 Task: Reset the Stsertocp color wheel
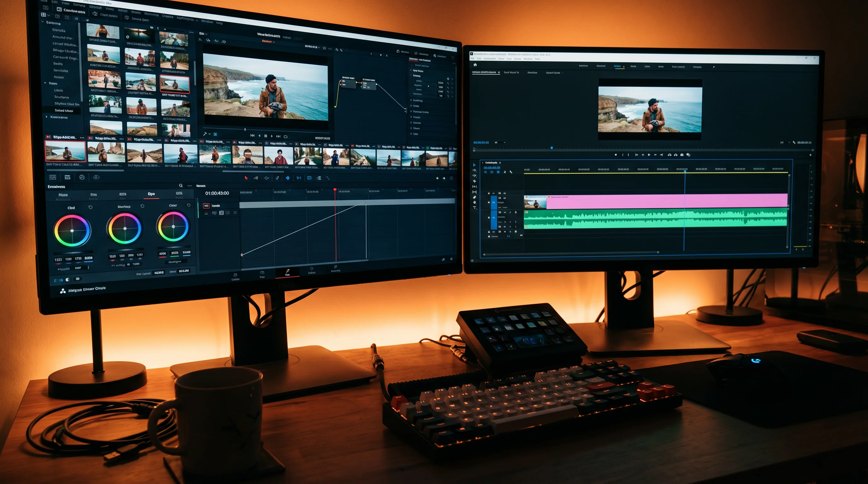pyautogui.click(x=142, y=206)
